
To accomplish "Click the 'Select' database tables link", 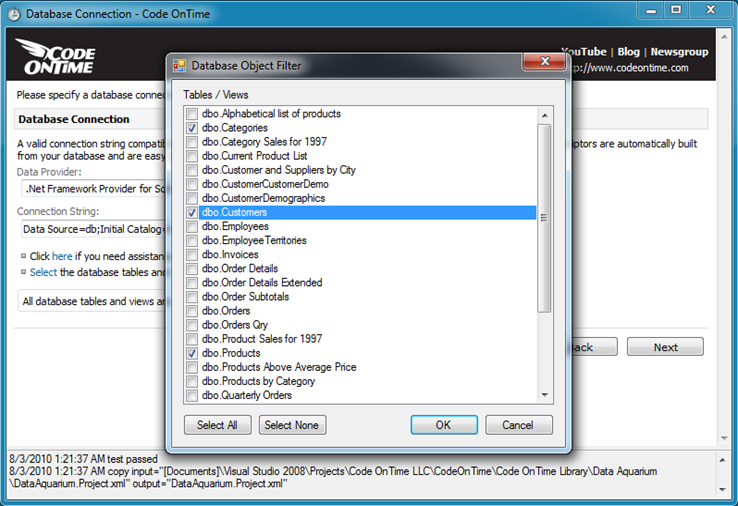I will [43, 273].
